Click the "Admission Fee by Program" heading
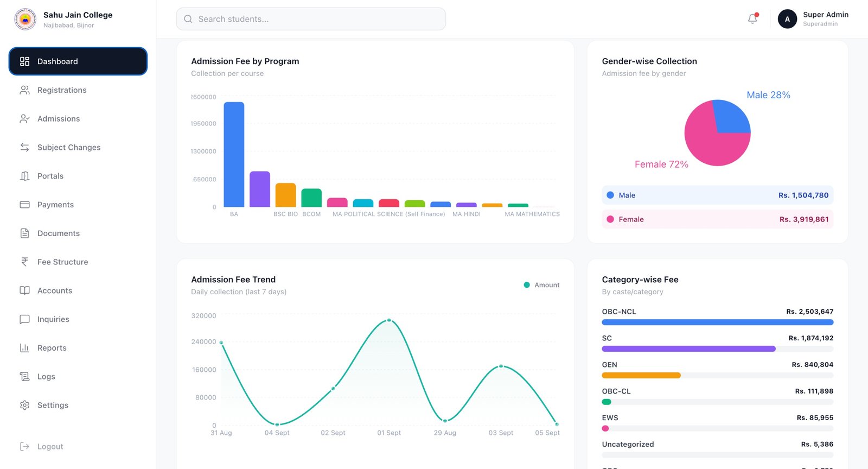The width and height of the screenshot is (868, 469). [245, 61]
